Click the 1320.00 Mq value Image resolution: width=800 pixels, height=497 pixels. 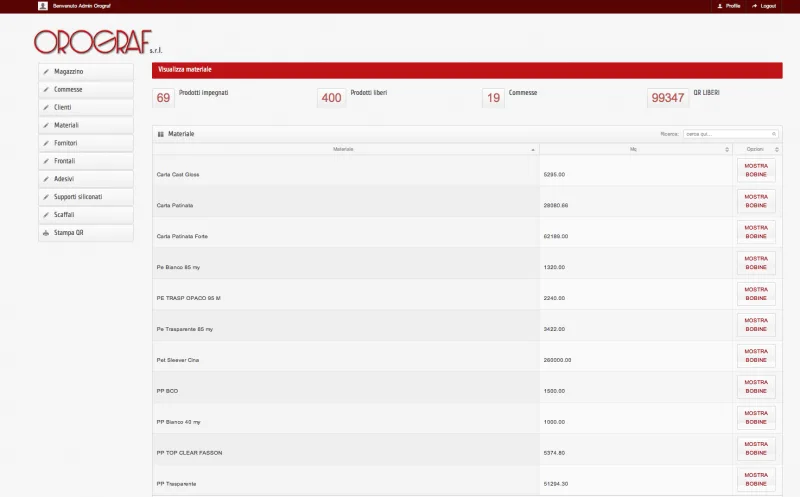pyautogui.click(x=554, y=267)
